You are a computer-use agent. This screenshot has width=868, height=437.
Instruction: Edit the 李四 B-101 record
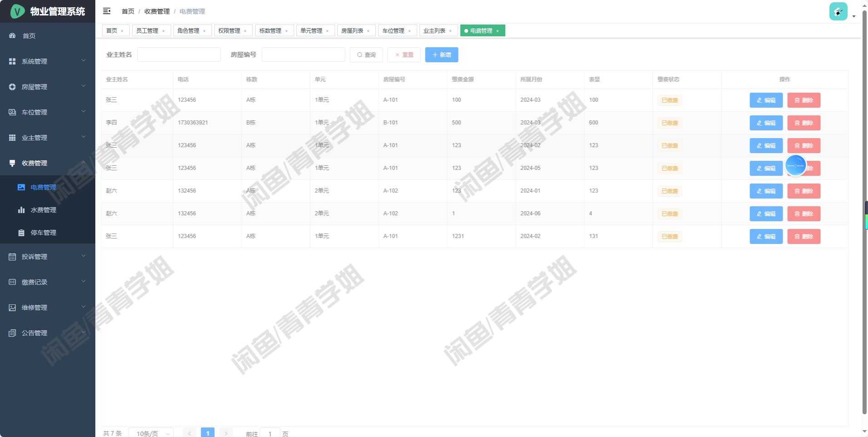pos(766,123)
